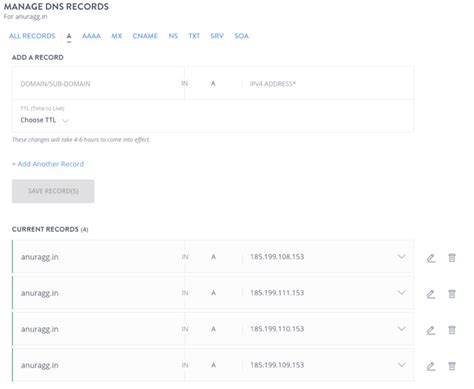
Task: Select the anuragg.in row with 185.199.111.153
Action: point(213,293)
